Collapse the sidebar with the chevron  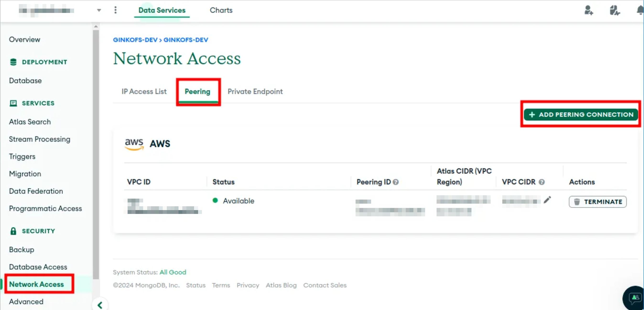click(x=100, y=305)
